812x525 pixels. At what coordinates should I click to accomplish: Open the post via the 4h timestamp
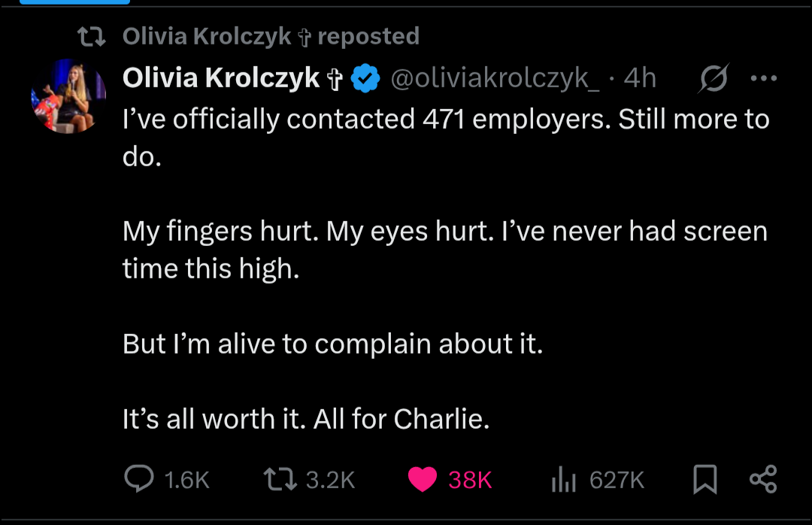click(641, 77)
